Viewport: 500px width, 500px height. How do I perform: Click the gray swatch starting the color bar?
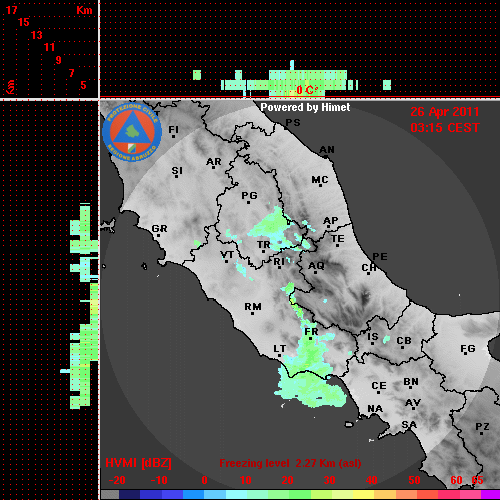pos(110,495)
